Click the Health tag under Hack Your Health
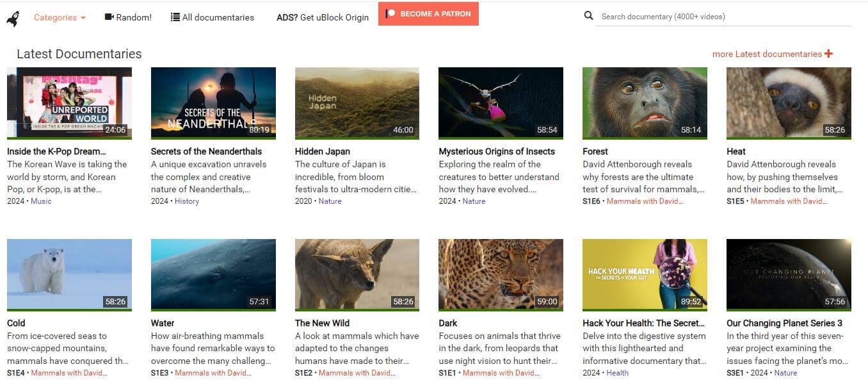The image size is (868, 380). pyautogui.click(x=617, y=373)
